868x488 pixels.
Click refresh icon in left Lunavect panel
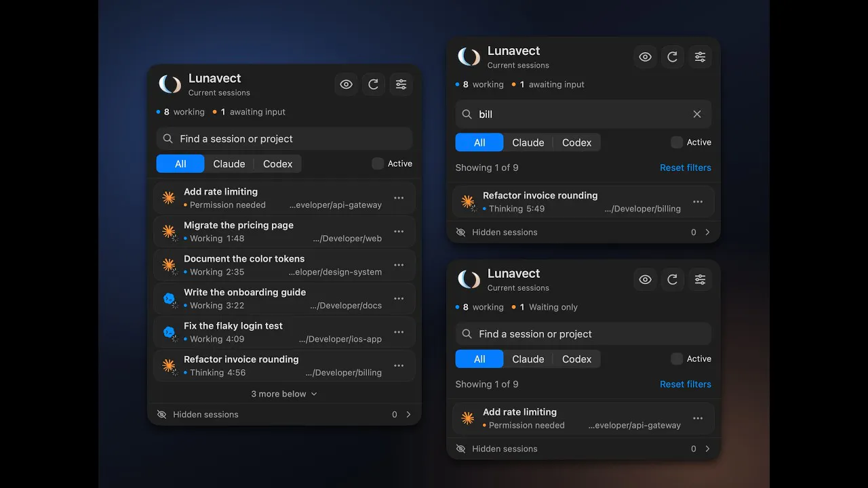tap(374, 85)
